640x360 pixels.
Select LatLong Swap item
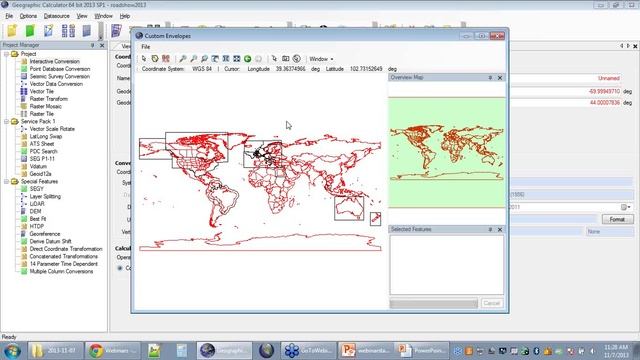tap(46, 136)
